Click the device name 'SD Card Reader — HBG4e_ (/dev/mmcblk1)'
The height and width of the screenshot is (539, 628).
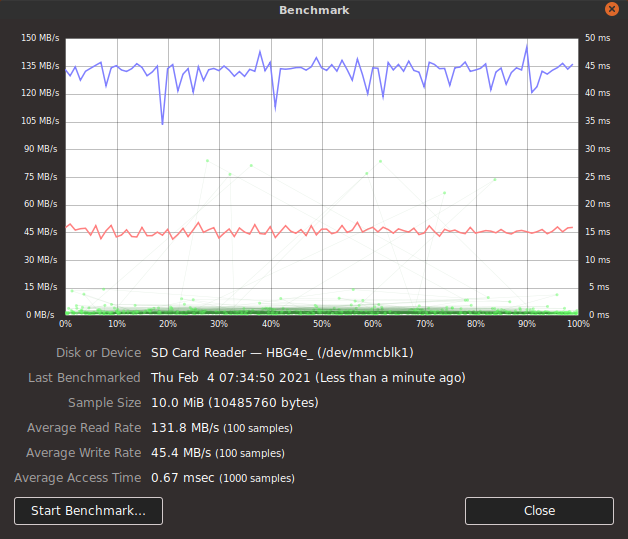click(282, 352)
